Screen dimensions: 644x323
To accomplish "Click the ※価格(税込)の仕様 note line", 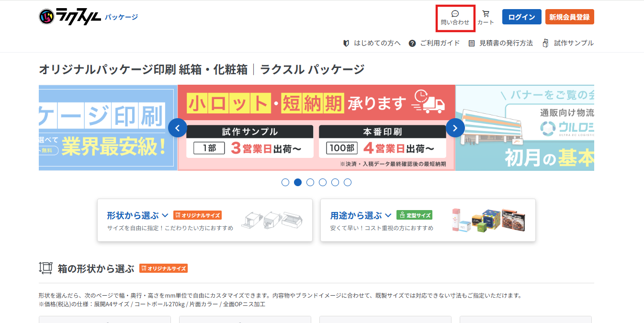I will (152, 304).
